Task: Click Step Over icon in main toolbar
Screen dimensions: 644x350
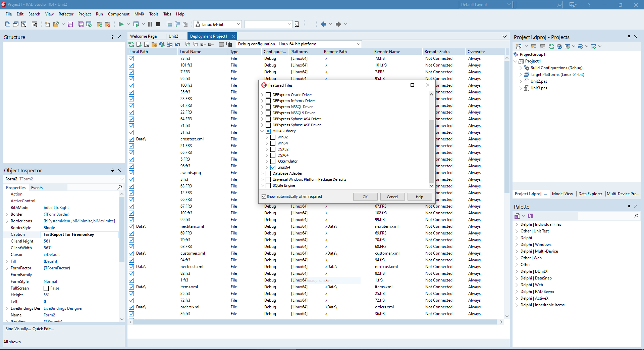Action: click(177, 24)
